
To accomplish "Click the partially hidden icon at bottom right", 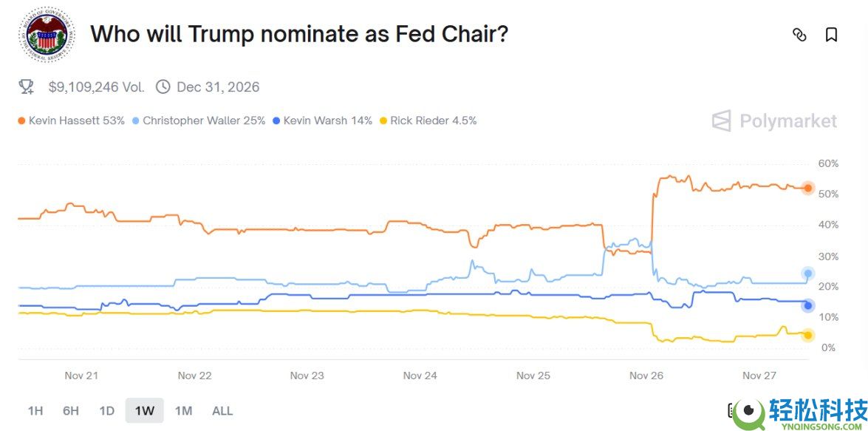I will [x=731, y=410].
